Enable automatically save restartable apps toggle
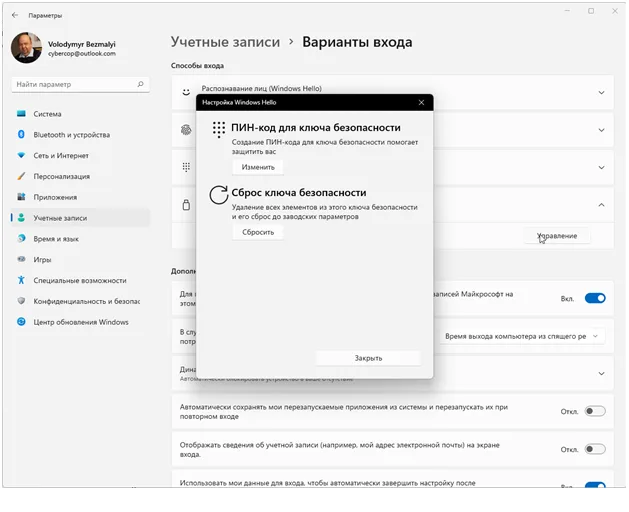This screenshot has width=629, height=512. coord(595,411)
